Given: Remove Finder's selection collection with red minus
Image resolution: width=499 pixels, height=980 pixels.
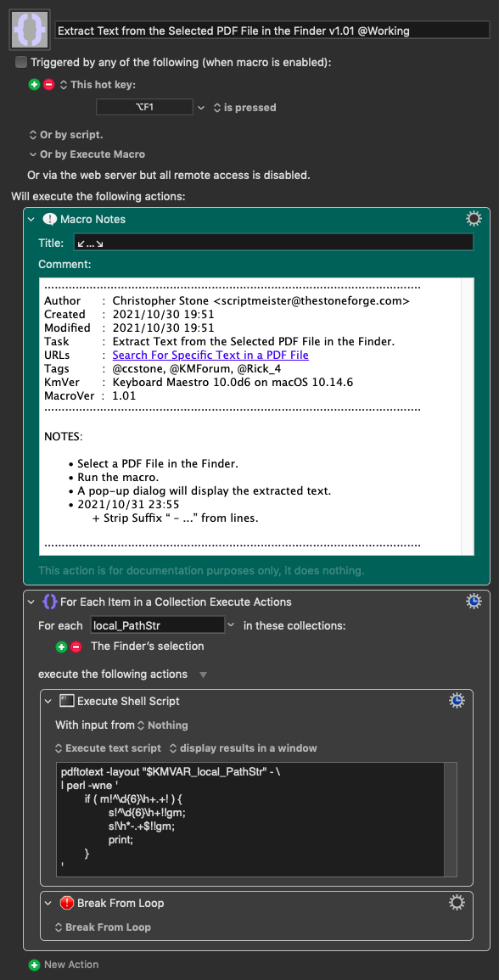Looking at the screenshot, I should pos(76,647).
